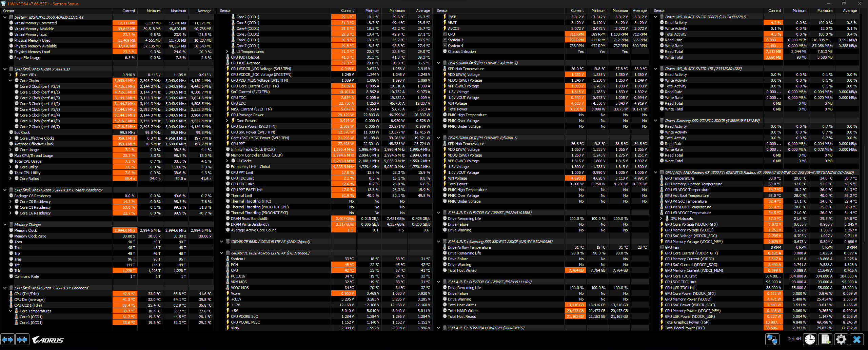Collapse the Core Clocks tree

coord(10,81)
